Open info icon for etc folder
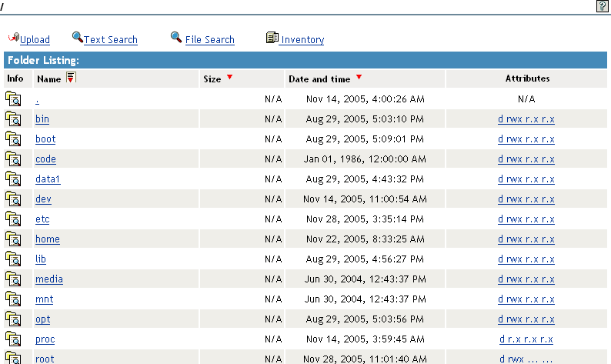 tap(13, 219)
